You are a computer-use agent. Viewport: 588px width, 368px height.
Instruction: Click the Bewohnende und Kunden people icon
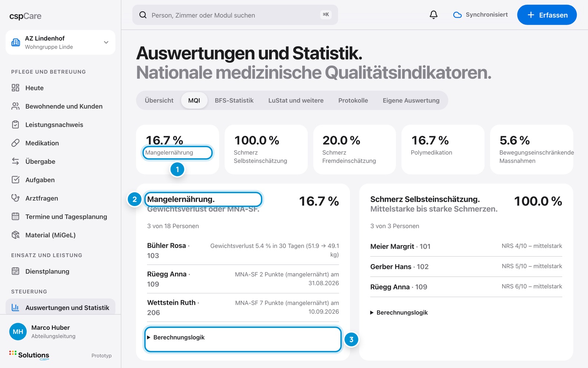tap(15, 106)
